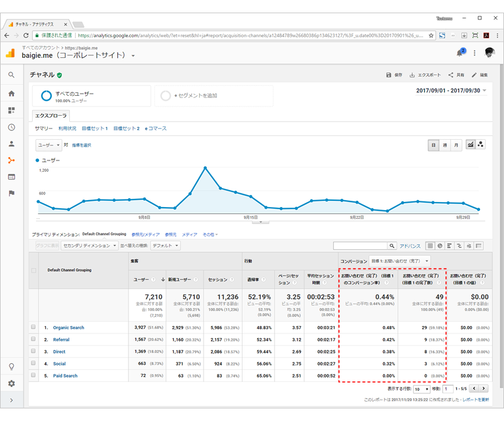Switch to motion chart view icon
This screenshot has height=421, width=504.
481,145
